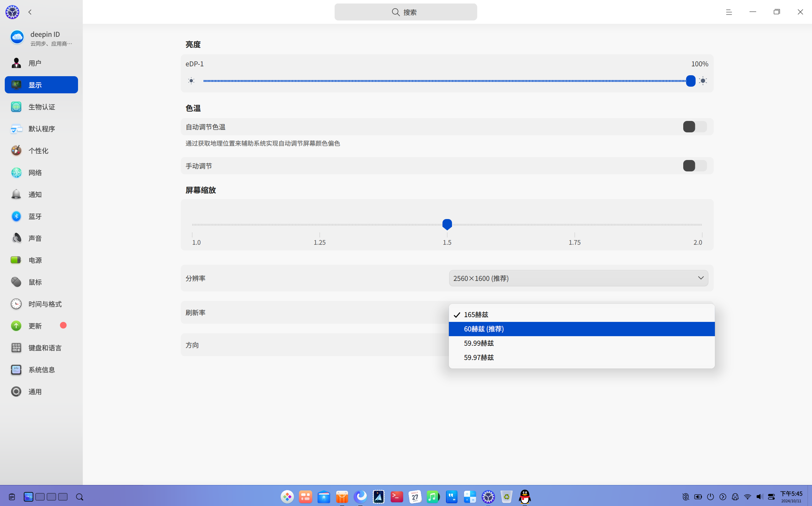
Task: Launch the music player dock icon
Action: pyautogui.click(x=433, y=496)
